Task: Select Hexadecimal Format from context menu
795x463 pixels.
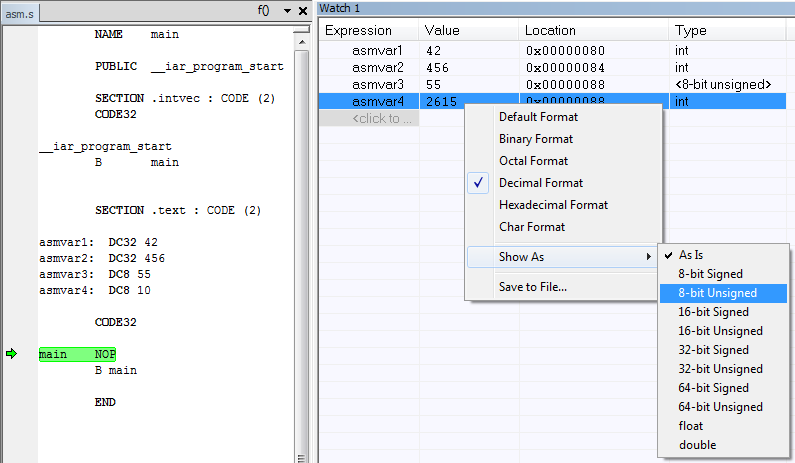Action: coord(552,205)
